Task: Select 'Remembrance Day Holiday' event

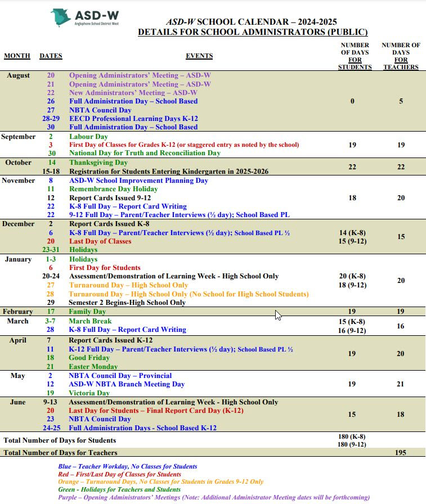Action: pyautogui.click(x=114, y=189)
